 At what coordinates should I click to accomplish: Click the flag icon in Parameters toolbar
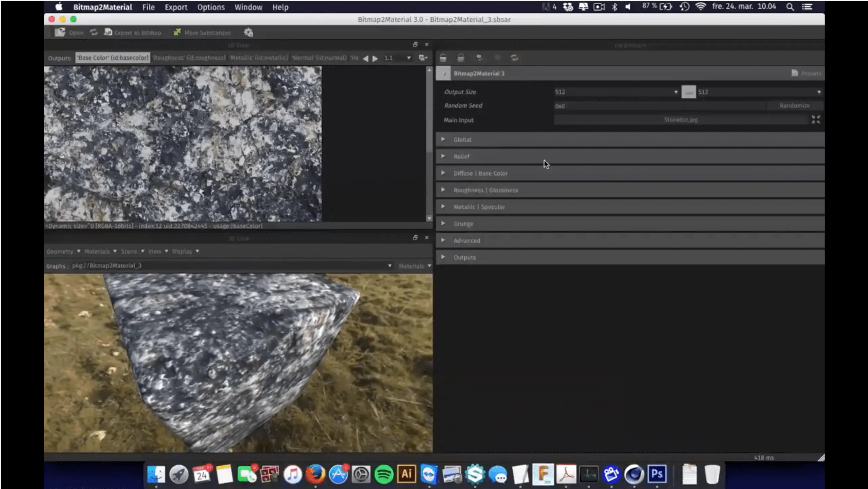point(479,57)
